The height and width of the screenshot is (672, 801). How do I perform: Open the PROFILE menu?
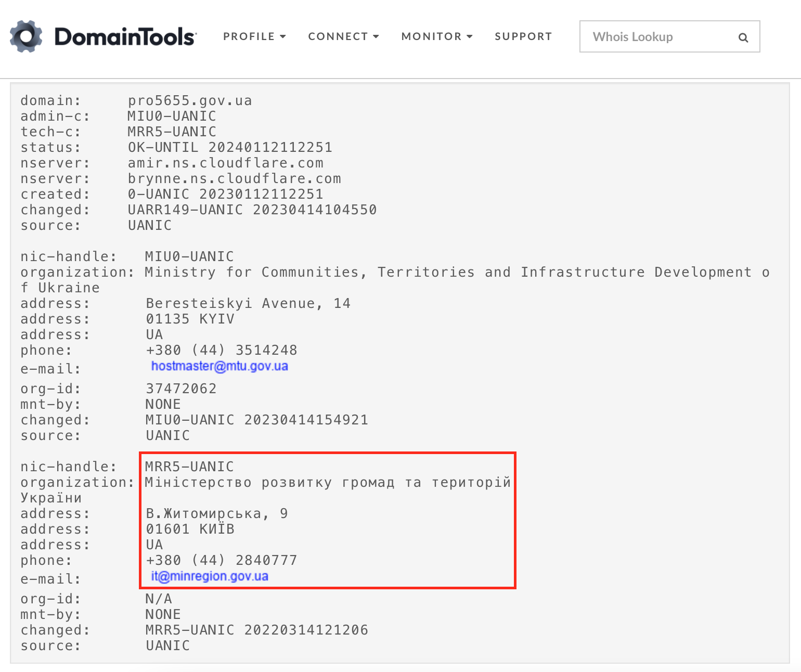coord(249,36)
